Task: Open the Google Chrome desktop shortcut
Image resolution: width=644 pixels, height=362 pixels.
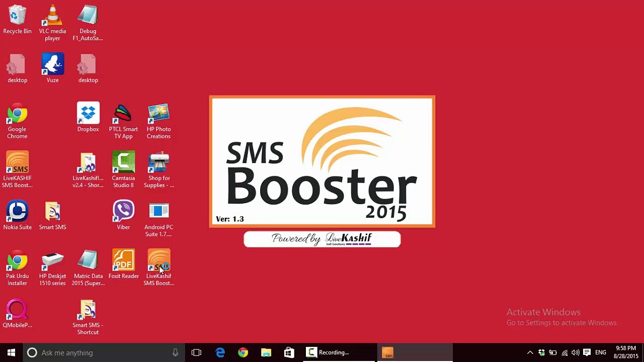Action: click(x=17, y=121)
